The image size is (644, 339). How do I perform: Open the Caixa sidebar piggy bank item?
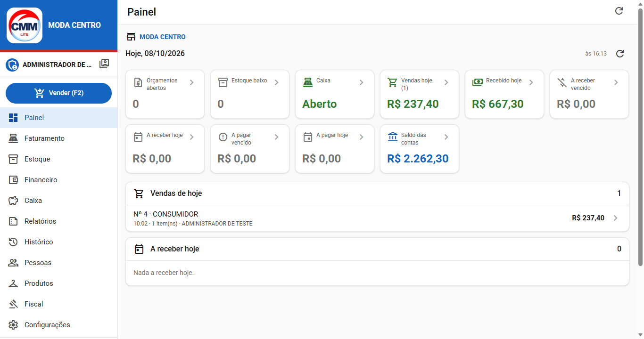click(x=59, y=201)
